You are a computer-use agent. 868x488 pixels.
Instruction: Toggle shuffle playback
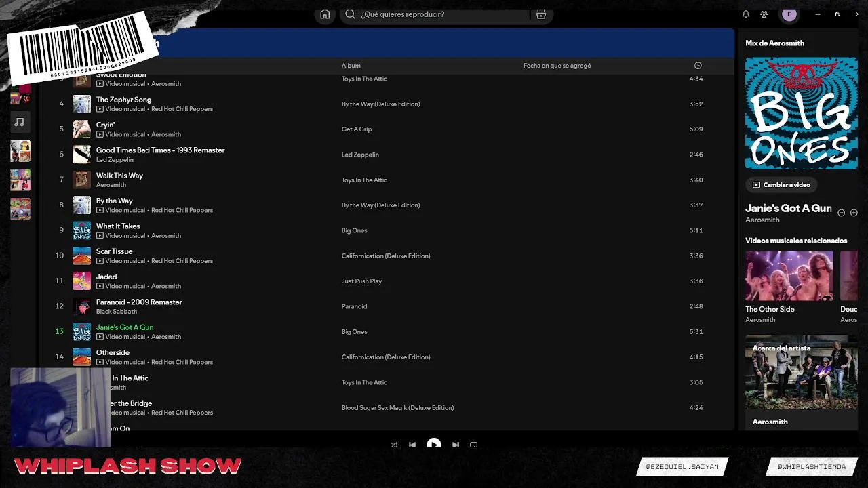tap(394, 445)
